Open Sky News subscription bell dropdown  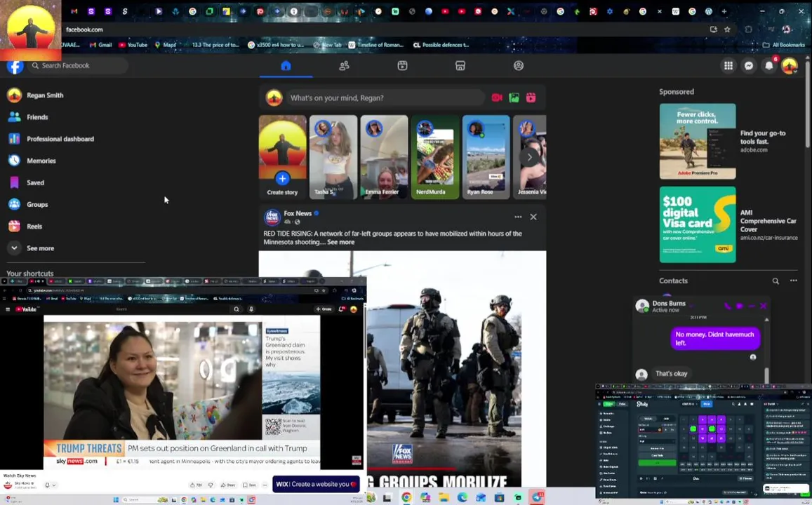tap(50, 485)
